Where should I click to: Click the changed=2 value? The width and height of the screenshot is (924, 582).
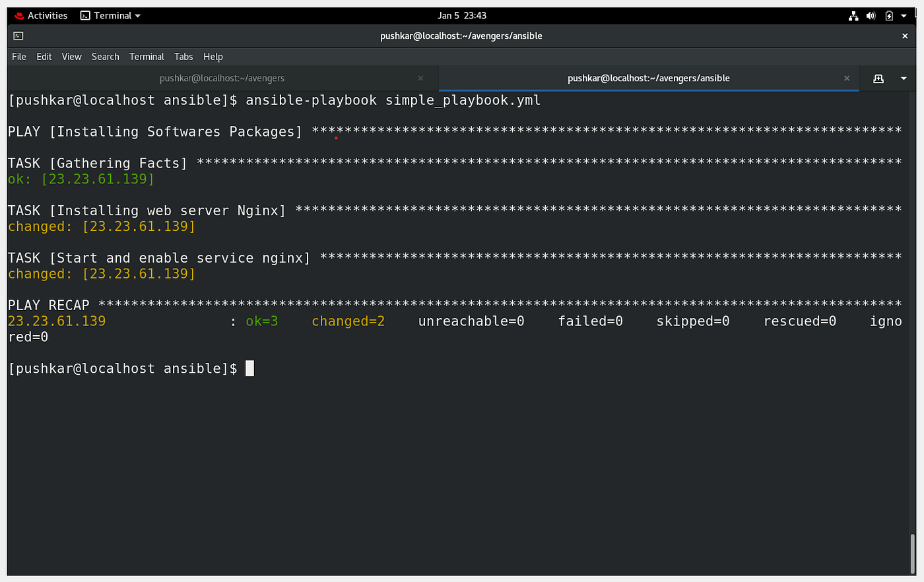coord(348,321)
